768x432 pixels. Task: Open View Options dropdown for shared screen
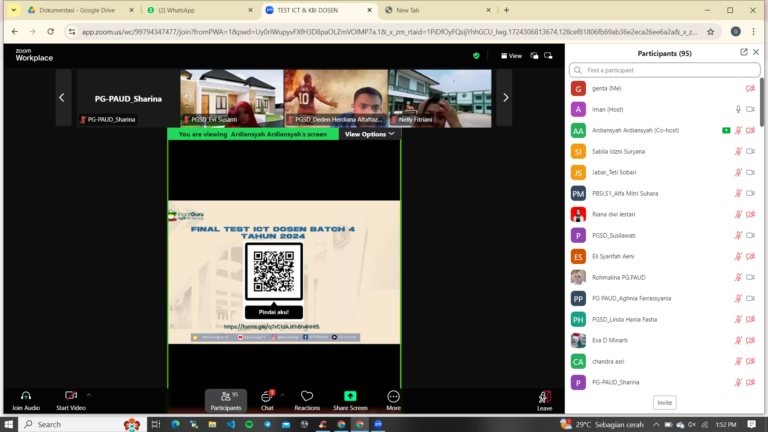pyautogui.click(x=370, y=134)
